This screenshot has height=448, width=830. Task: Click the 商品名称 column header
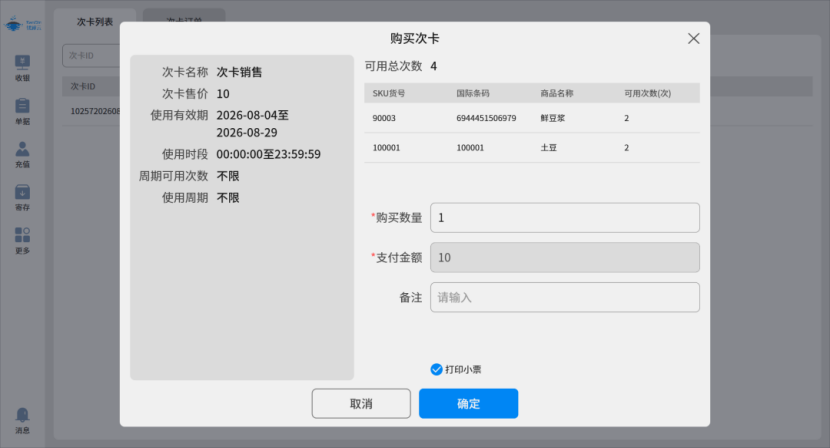[x=557, y=93]
